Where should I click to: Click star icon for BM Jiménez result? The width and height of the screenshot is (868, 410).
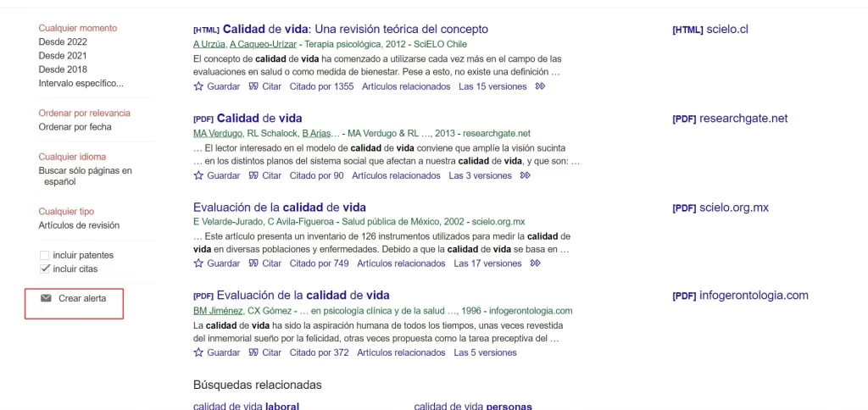[198, 352]
